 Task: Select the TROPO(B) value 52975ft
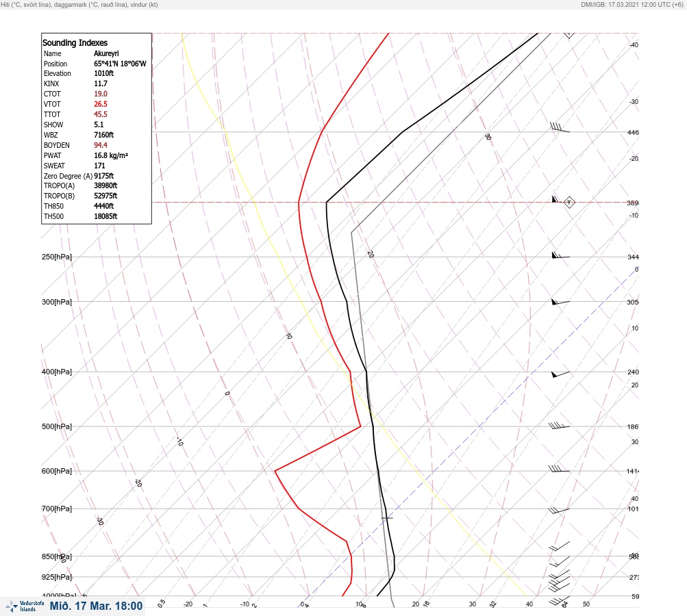tap(105, 196)
